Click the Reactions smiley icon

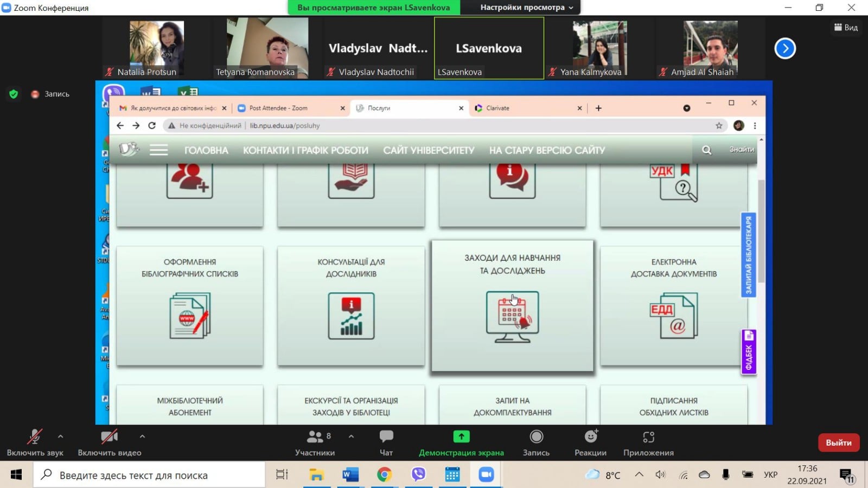(591, 437)
